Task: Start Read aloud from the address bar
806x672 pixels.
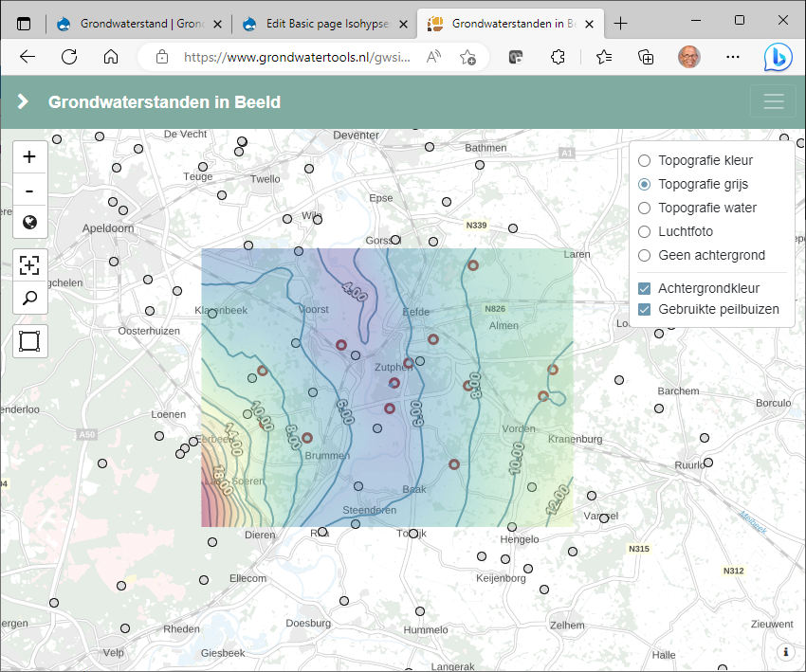Action: [434, 57]
